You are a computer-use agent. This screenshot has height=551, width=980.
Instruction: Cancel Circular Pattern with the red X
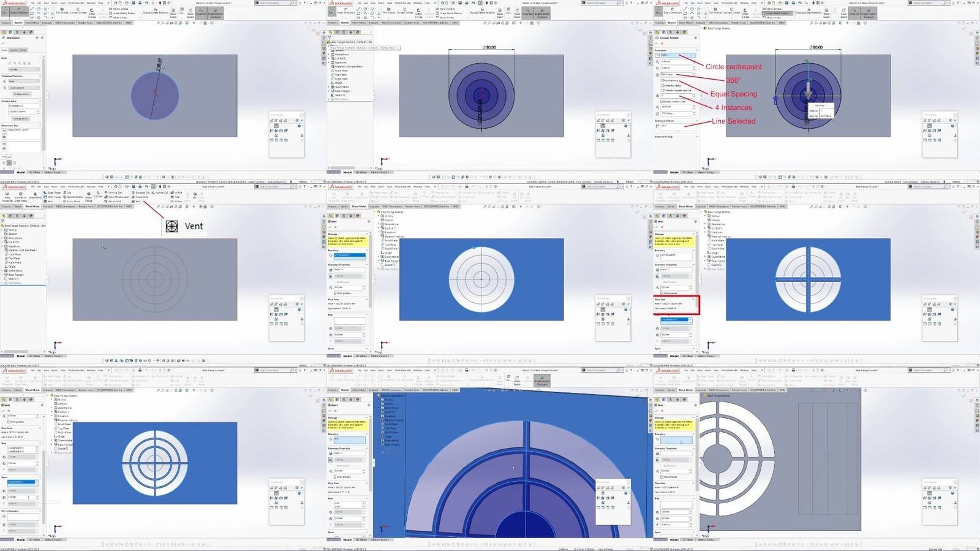coord(662,44)
